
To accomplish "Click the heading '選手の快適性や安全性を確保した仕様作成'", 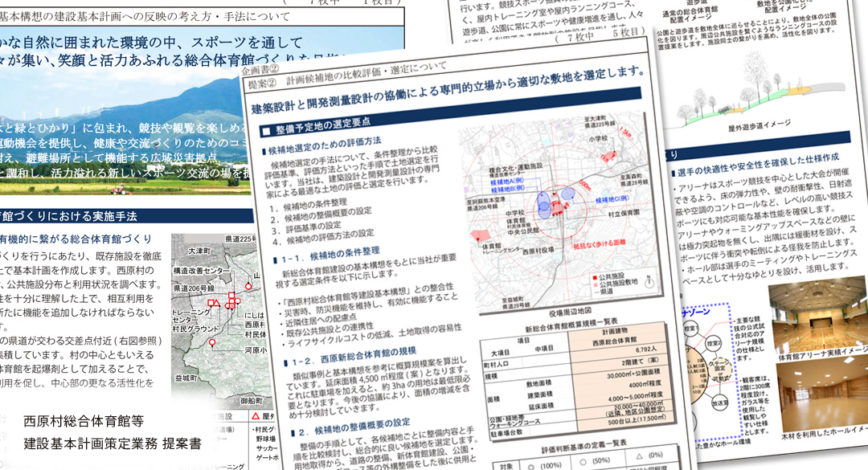I will [x=759, y=166].
